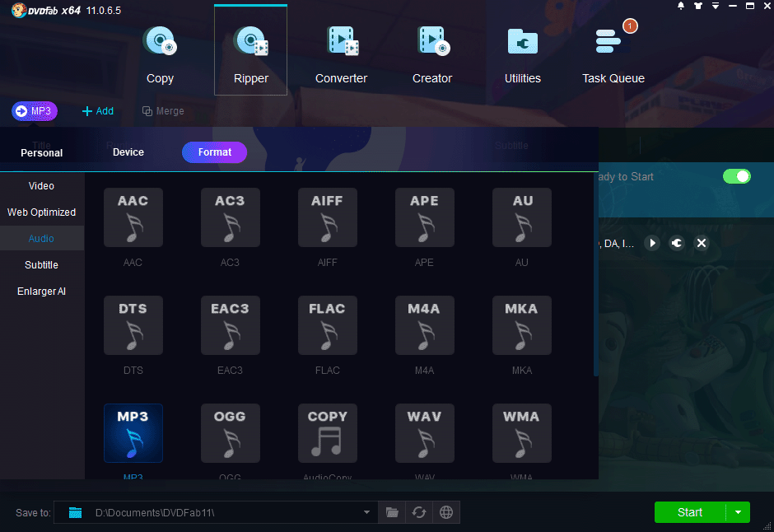Screen dimensions: 774x532
Task: Open the title bar dropdown menu arrow
Action: pos(716,6)
